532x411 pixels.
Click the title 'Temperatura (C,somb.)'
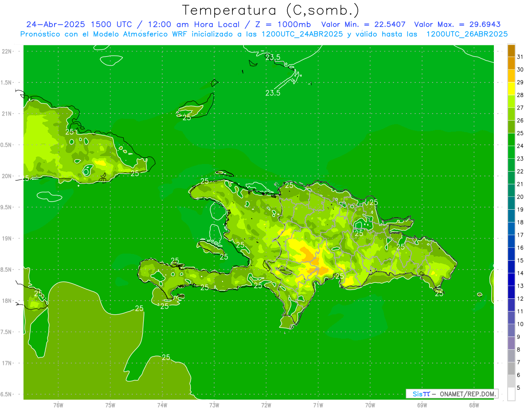tap(271, 10)
